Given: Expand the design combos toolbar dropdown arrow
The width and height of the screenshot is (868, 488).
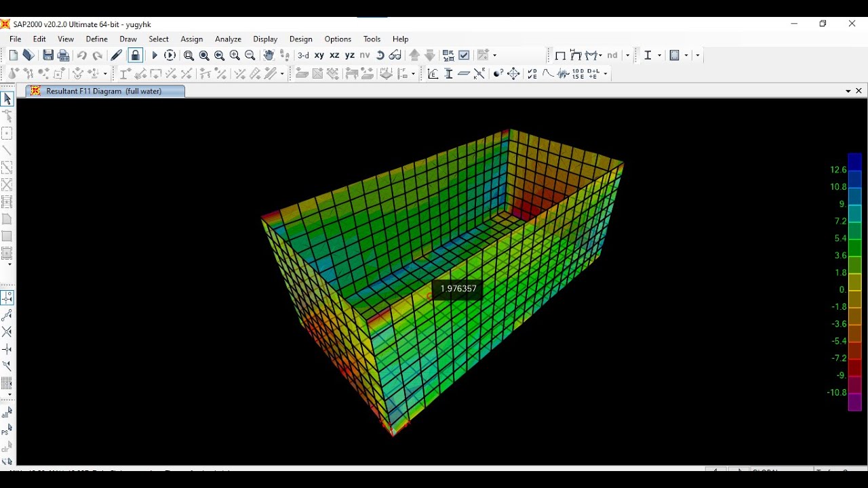Looking at the screenshot, I should [606, 74].
